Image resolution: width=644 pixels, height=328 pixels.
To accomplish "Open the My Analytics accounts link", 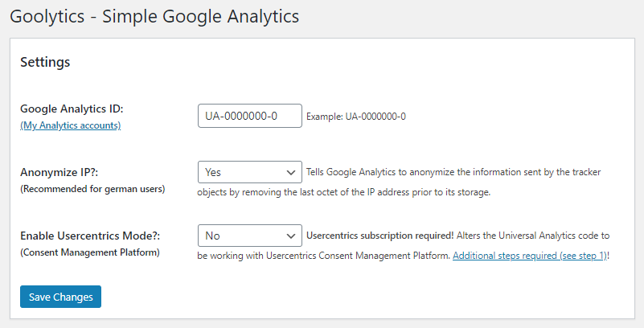I will [70, 125].
